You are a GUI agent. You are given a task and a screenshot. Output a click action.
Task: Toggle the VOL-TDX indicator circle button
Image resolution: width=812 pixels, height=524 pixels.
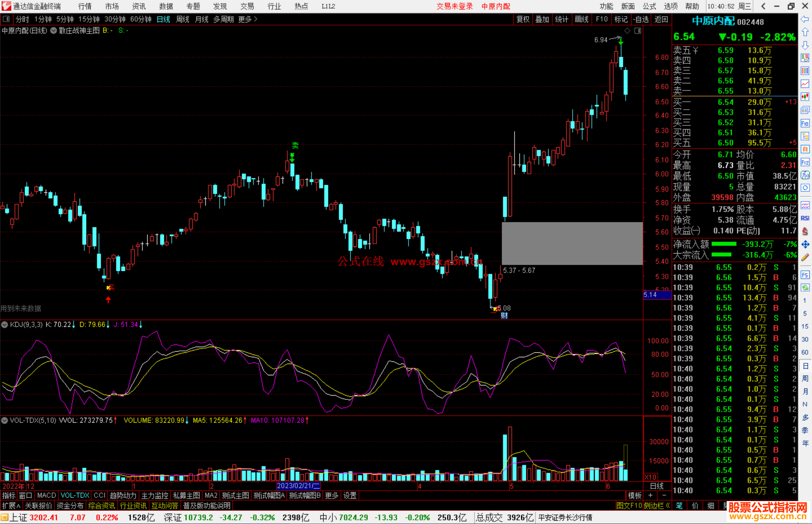pos(5,420)
